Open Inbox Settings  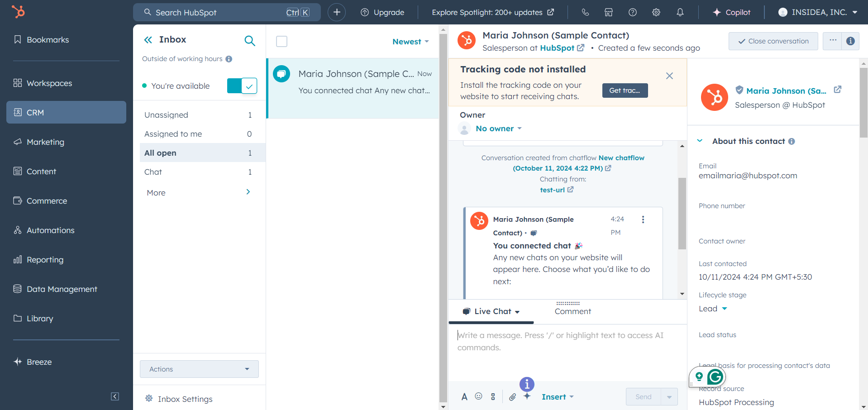178,399
